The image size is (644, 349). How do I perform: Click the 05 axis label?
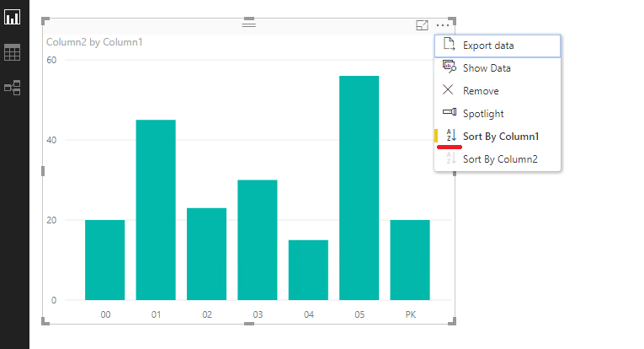coord(359,314)
